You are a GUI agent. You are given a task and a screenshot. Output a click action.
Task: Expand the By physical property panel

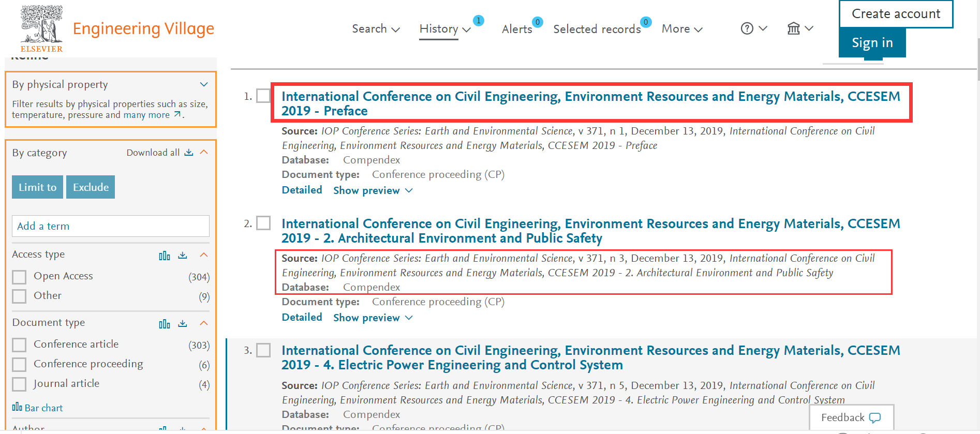(204, 84)
